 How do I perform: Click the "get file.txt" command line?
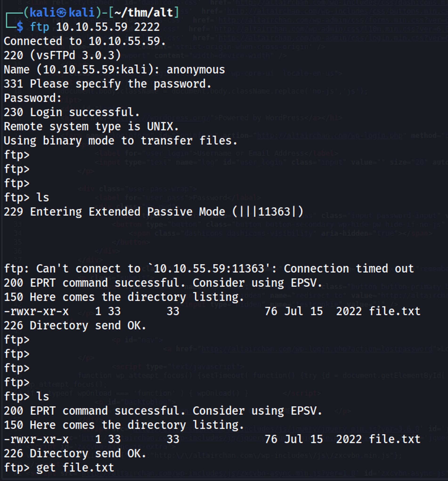pyautogui.click(x=75, y=468)
